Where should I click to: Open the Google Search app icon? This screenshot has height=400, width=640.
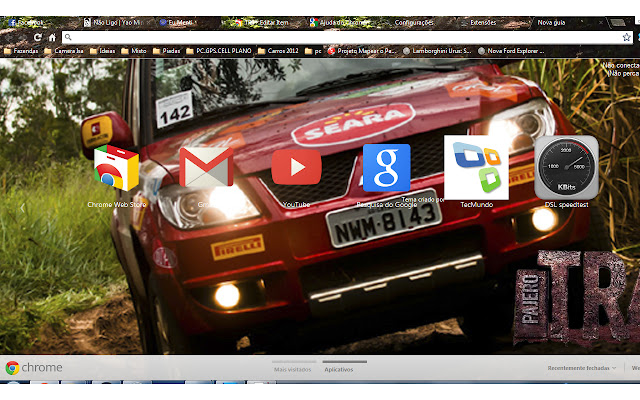pos(386,168)
